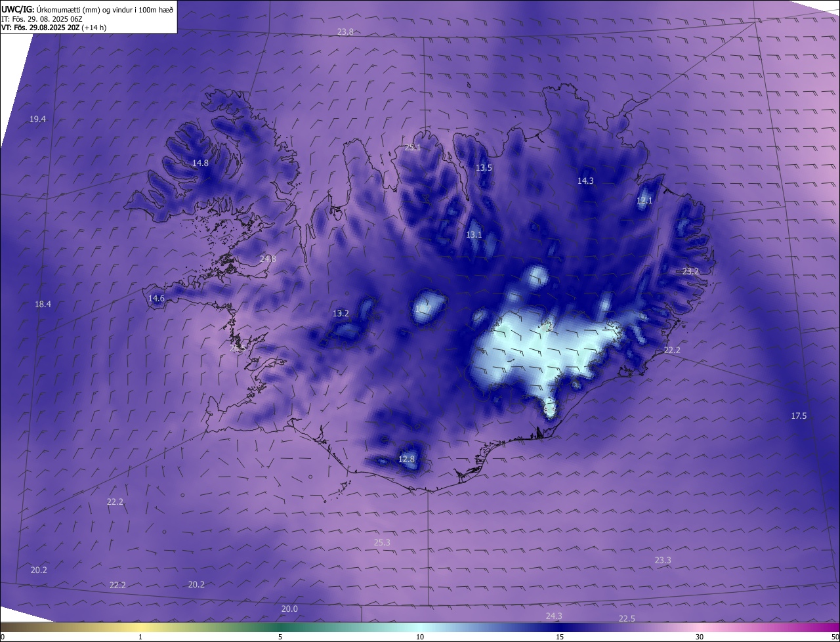Click the 12.1 value label on the map
Image resolution: width=840 pixels, height=642 pixels.
click(644, 200)
